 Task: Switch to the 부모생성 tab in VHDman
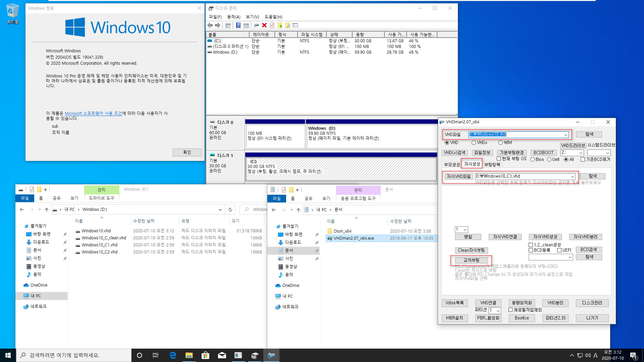point(452,165)
